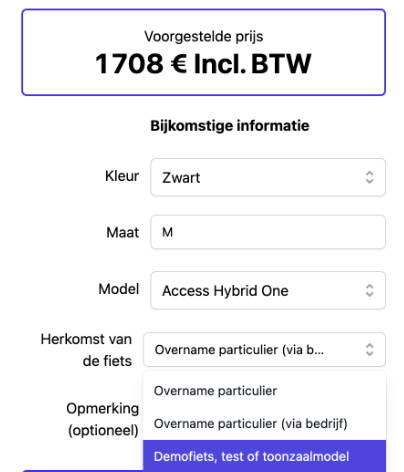The height and width of the screenshot is (472, 404).
Task: Click the "Herkomst van de fiets" label
Action: point(86,350)
